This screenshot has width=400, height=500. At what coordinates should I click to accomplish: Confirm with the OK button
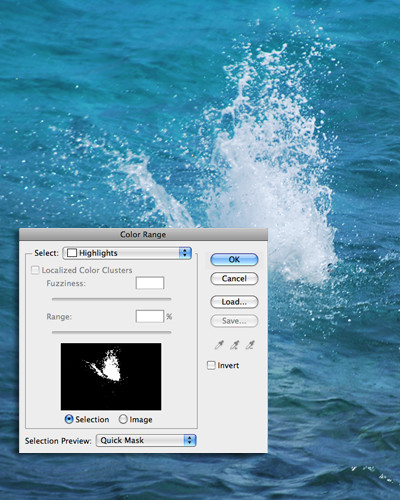point(234,259)
